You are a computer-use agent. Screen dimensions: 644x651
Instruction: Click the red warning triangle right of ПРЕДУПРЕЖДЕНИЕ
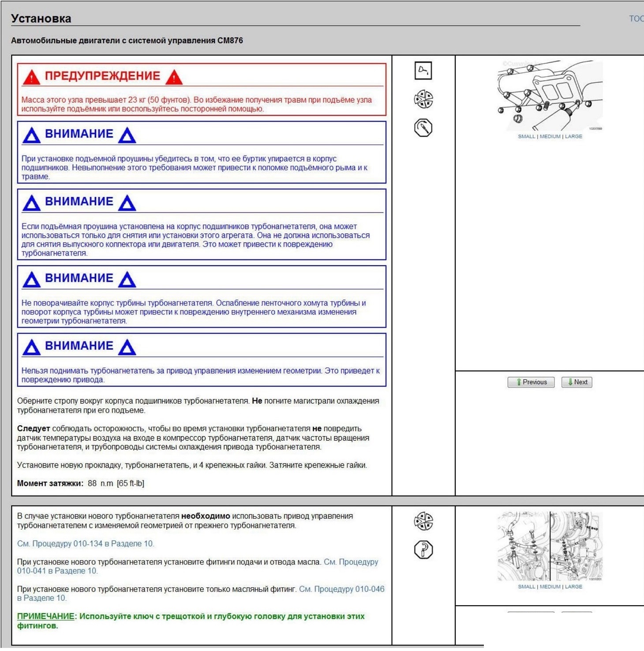coord(174,77)
